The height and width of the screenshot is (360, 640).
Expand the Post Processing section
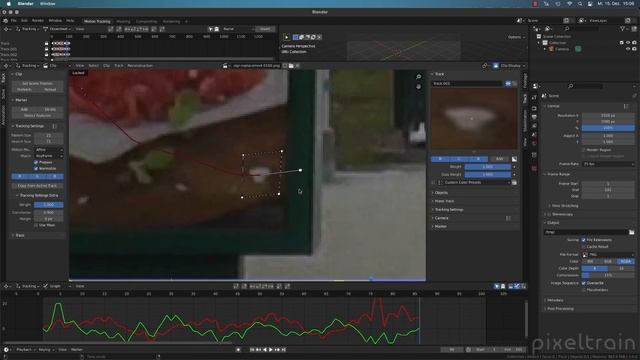pos(560,309)
